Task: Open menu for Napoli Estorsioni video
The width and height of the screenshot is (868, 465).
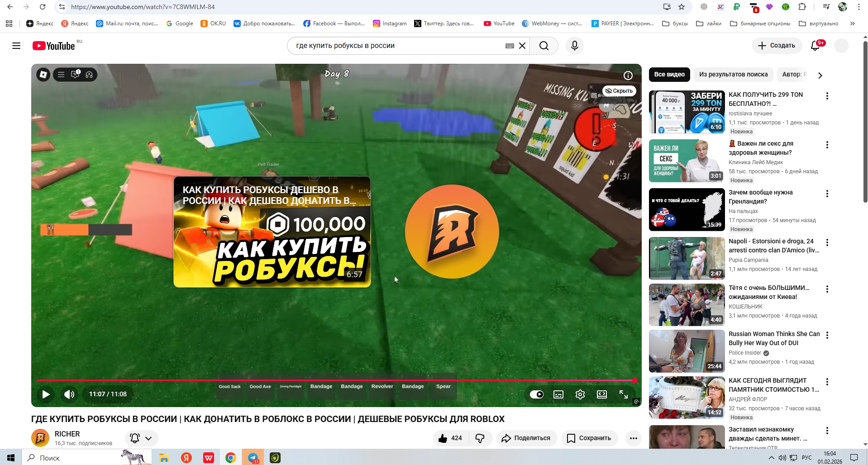Action: (827, 242)
